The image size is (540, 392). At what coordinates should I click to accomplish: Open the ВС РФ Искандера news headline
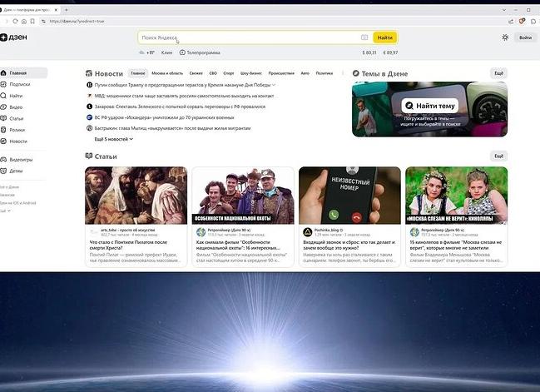pyautogui.click(x=164, y=117)
